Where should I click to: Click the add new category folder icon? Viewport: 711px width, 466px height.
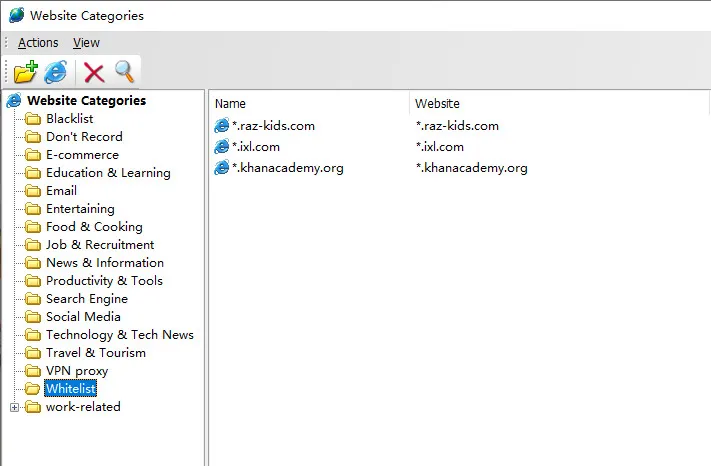tap(25, 72)
